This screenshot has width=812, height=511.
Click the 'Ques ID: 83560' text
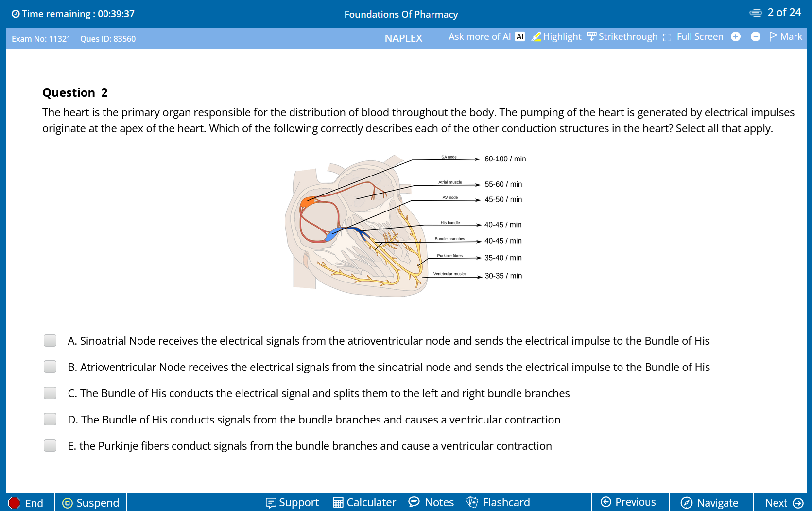coord(108,39)
